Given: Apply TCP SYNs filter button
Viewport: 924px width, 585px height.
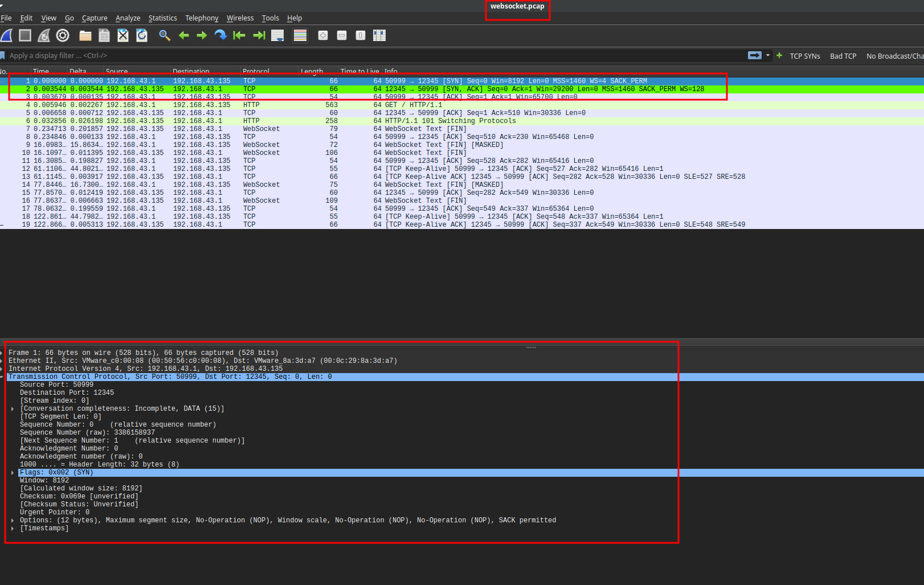Looking at the screenshot, I should click(x=805, y=56).
